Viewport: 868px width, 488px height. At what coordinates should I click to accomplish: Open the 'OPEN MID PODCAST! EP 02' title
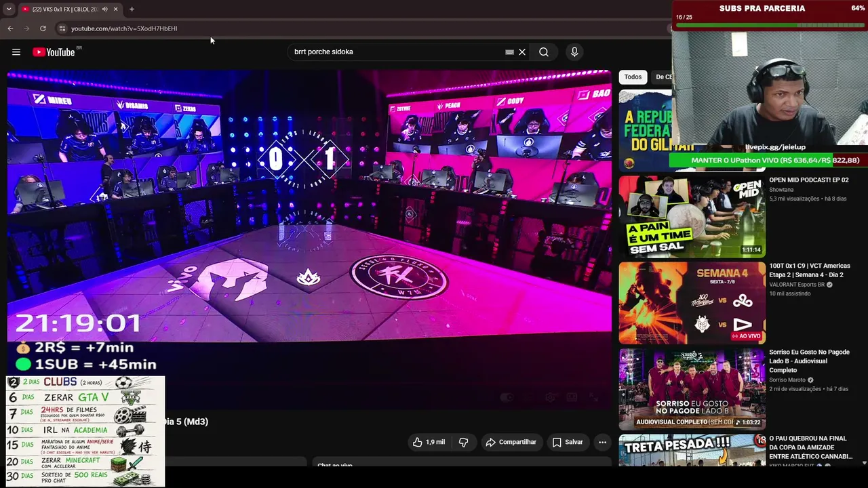(x=808, y=180)
